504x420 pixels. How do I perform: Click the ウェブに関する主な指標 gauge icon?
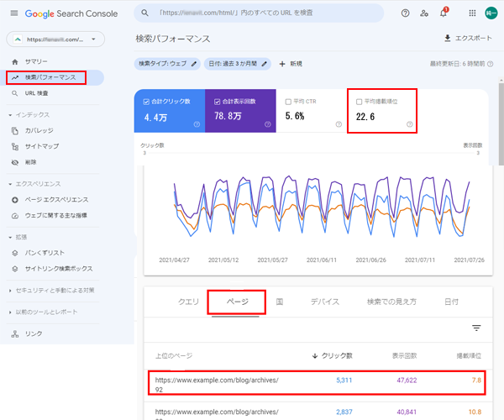15,216
